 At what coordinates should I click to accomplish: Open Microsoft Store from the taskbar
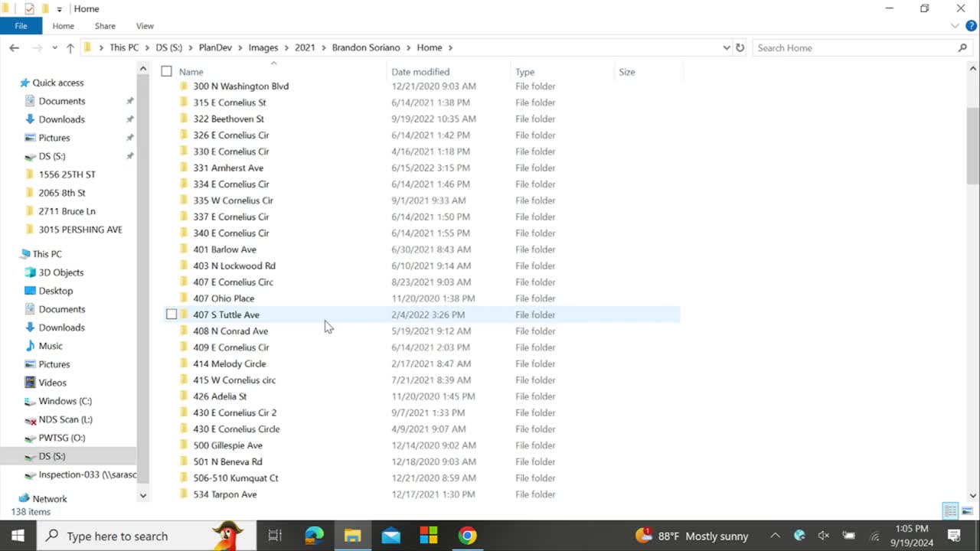[429, 536]
